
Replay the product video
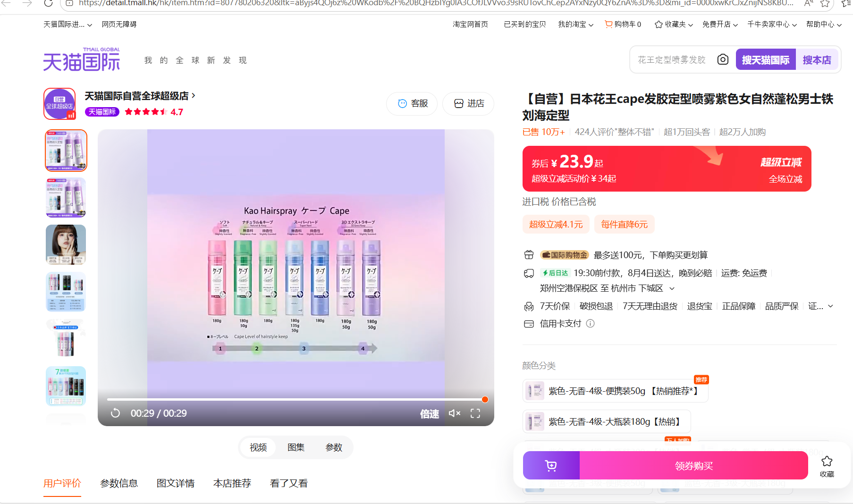coord(115,413)
